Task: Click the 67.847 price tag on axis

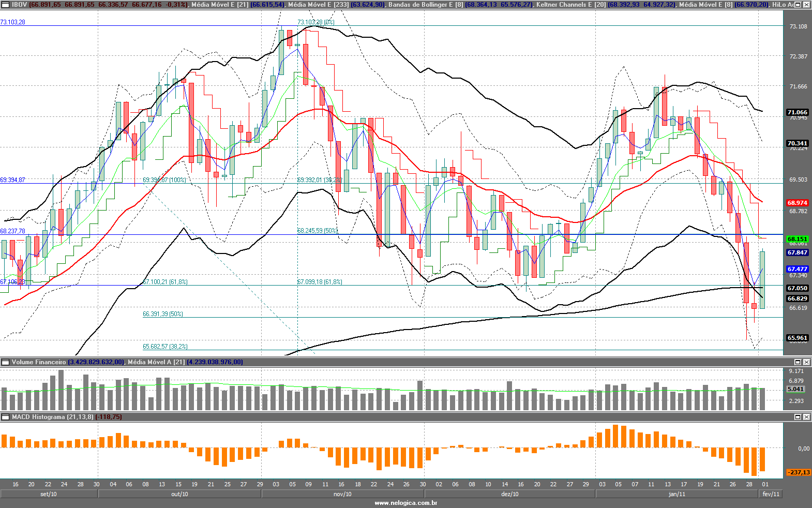Action: (797, 252)
